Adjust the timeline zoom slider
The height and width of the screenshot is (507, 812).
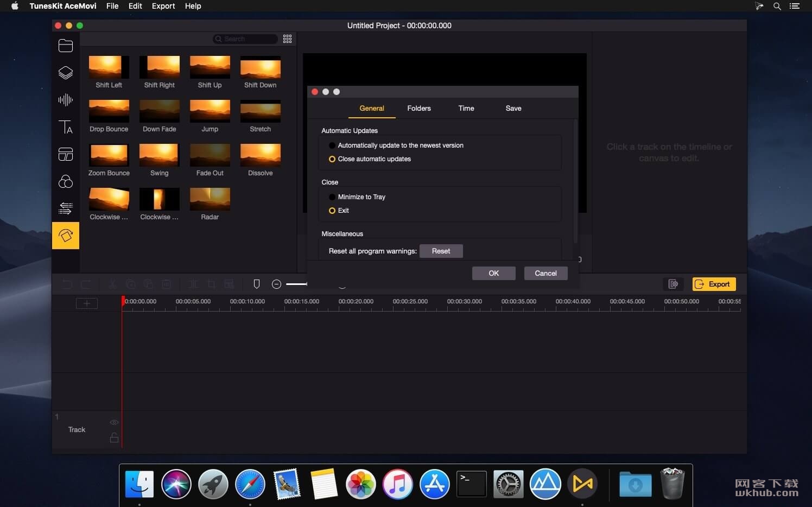coord(296,284)
